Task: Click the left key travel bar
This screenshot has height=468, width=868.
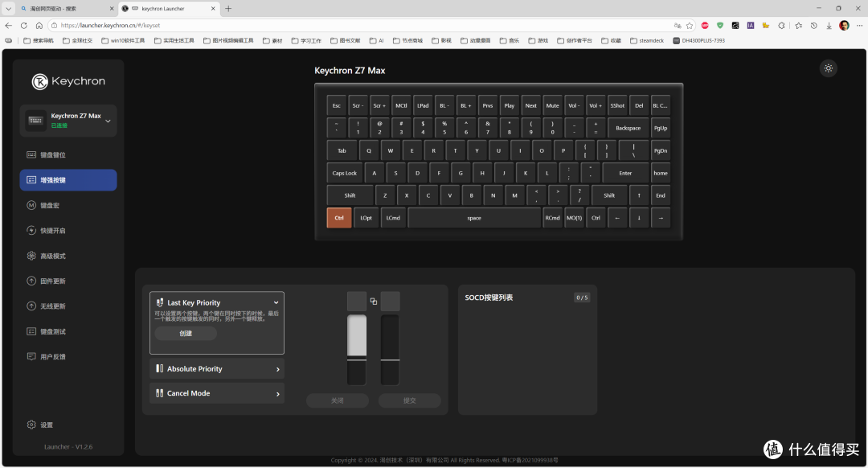Action: pyautogui.click(x=357, y=350)
